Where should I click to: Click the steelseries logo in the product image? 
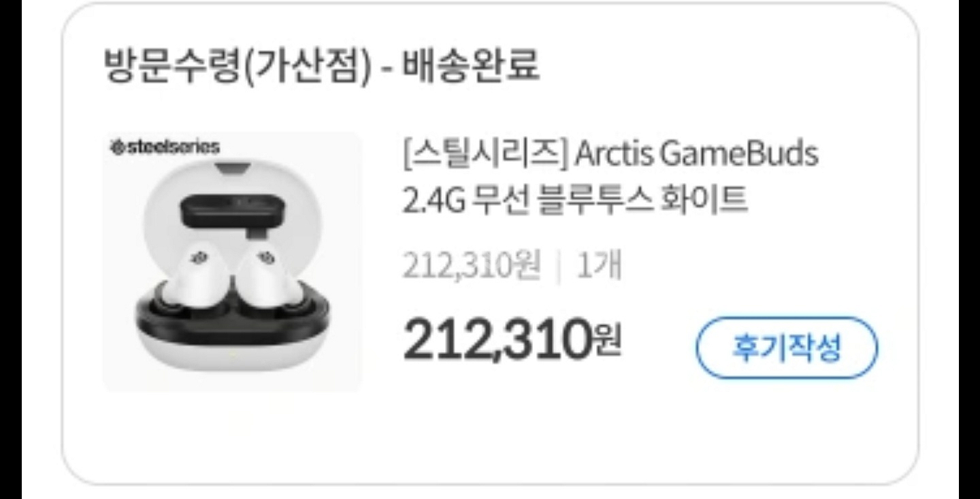pyautogui.click(x=165, y=146)
